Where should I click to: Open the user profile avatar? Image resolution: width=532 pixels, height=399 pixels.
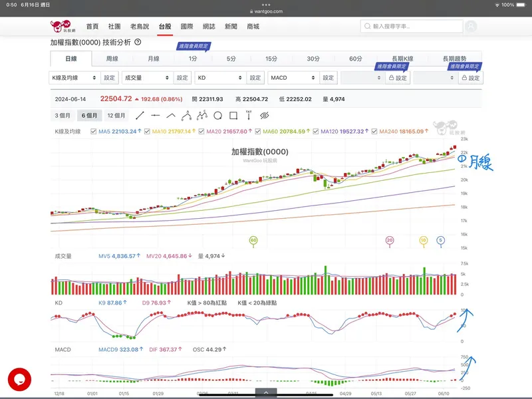pyautogui.click(x=471, y=27)
